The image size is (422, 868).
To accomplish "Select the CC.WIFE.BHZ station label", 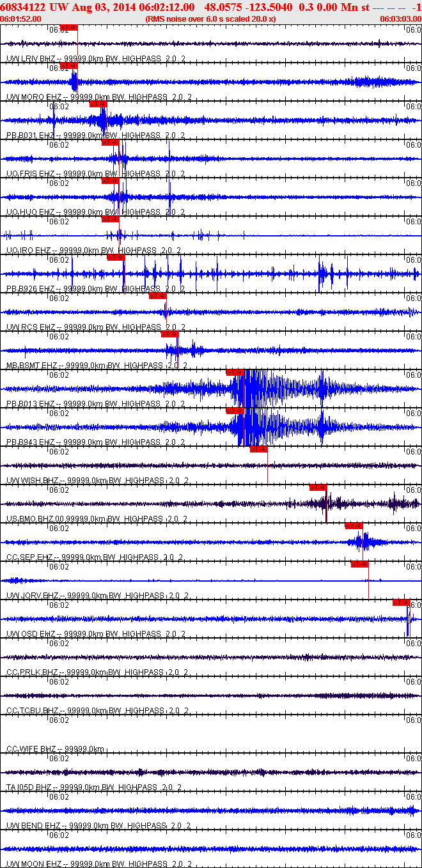I will [x=32, y=749].
